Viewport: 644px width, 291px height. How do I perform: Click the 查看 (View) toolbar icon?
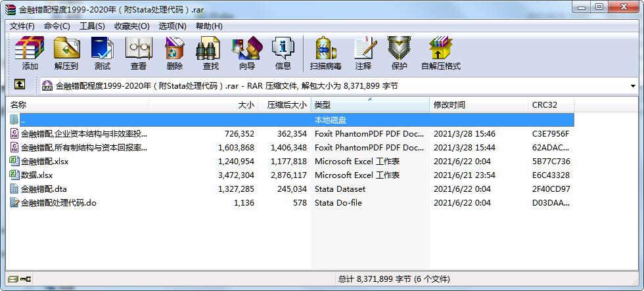[139, 48]
